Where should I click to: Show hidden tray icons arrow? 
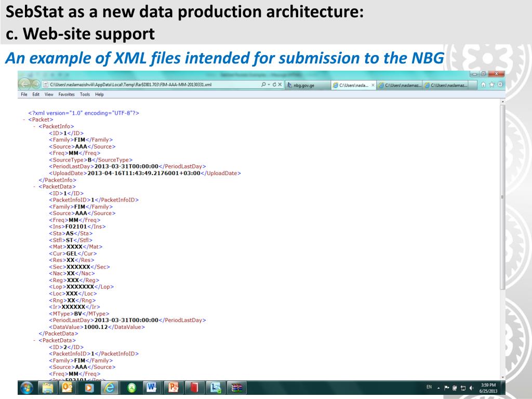[x=438, y=388]
